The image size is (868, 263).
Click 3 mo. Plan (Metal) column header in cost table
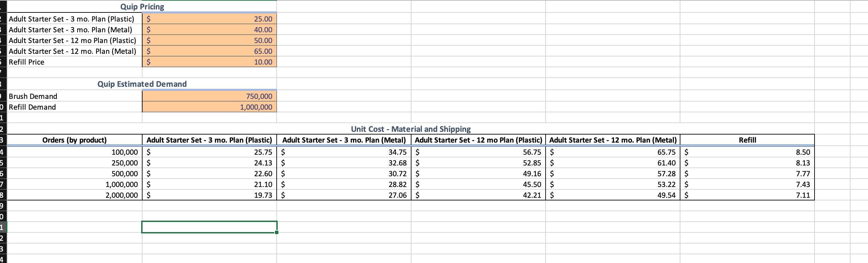click(344, 140)
